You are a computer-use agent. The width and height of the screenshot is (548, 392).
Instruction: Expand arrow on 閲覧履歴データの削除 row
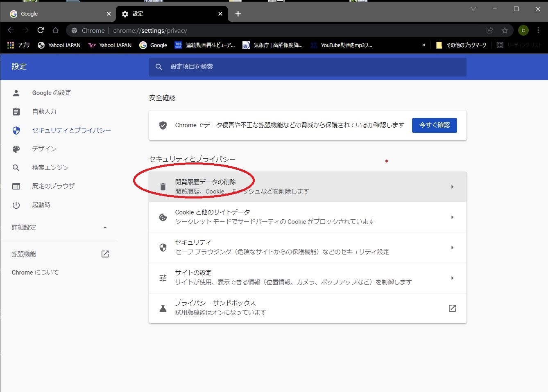tap(452, 187)
